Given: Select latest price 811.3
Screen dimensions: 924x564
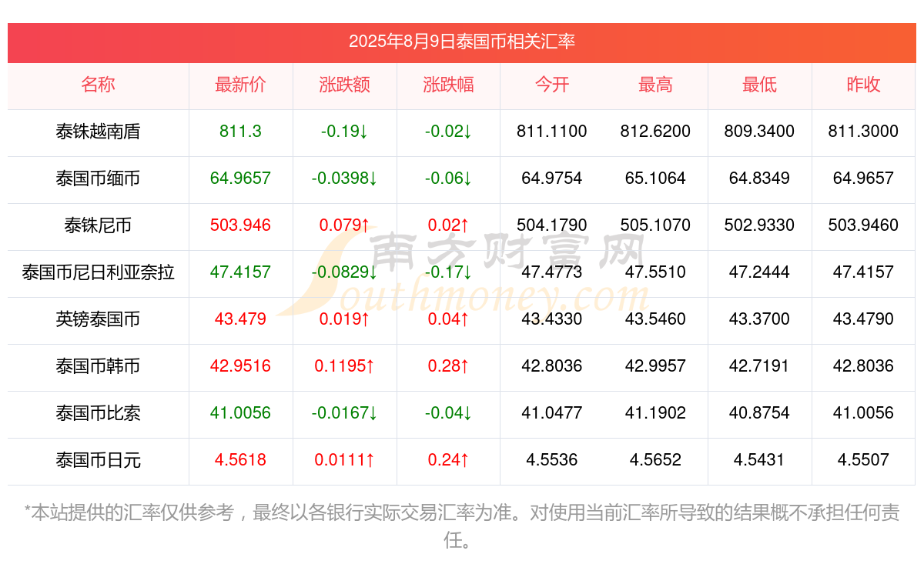Looking at the screenshot, I should (x=240, y=132).
